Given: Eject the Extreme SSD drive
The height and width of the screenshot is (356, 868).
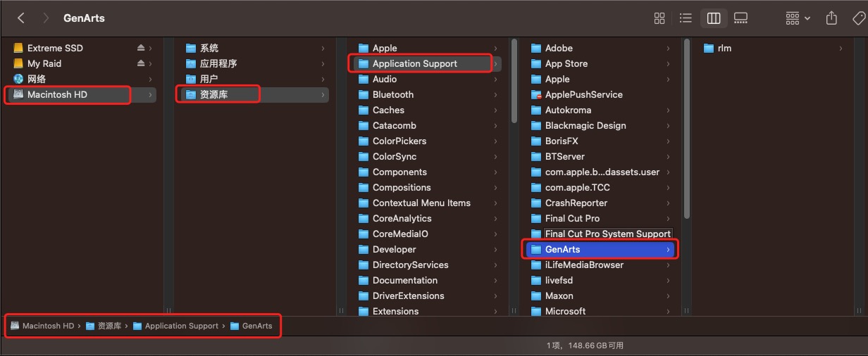Looking at the screenshot, I should pos(141,48).
